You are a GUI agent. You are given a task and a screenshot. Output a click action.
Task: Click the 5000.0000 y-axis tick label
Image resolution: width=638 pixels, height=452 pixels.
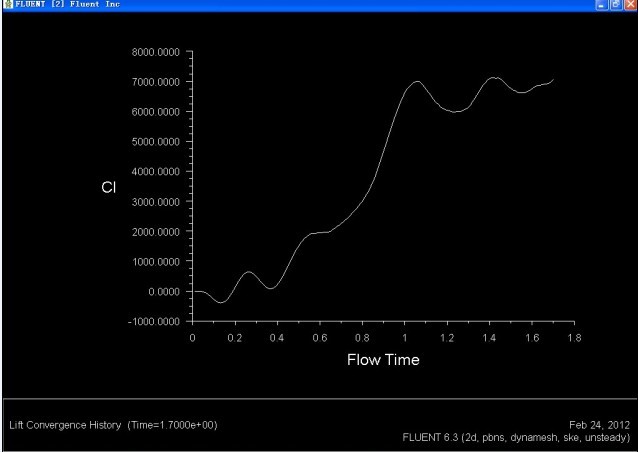155,141
